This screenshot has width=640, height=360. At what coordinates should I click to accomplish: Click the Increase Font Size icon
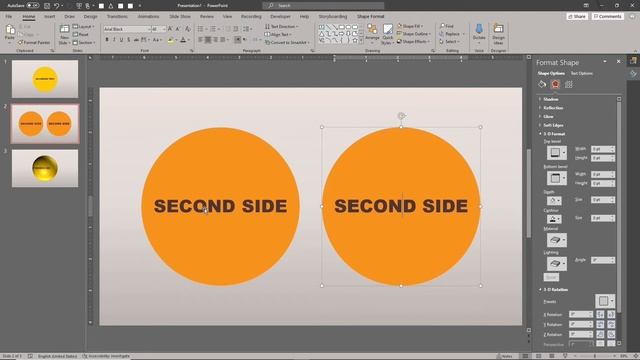171,29
